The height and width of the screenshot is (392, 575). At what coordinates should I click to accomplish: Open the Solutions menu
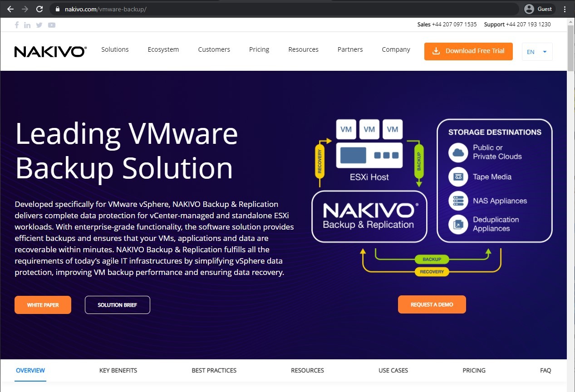(x=115, y=49)
